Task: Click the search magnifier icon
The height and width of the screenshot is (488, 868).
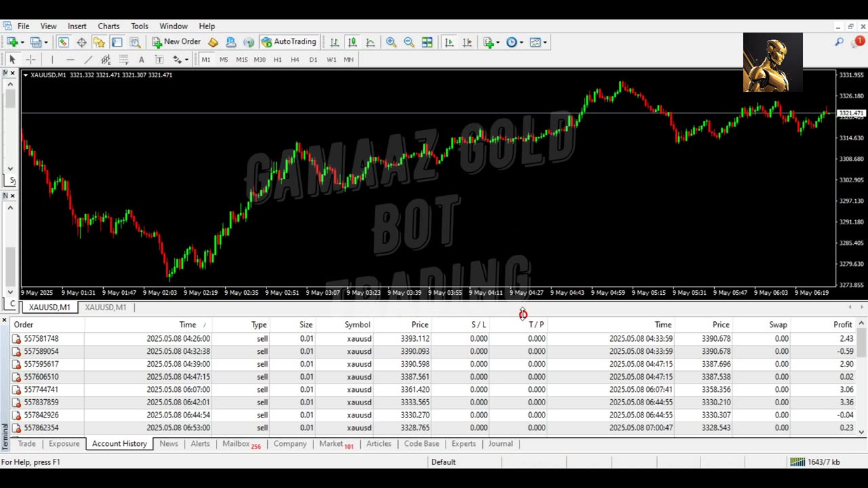Action: pyautogui.click(x=839, y=42)
